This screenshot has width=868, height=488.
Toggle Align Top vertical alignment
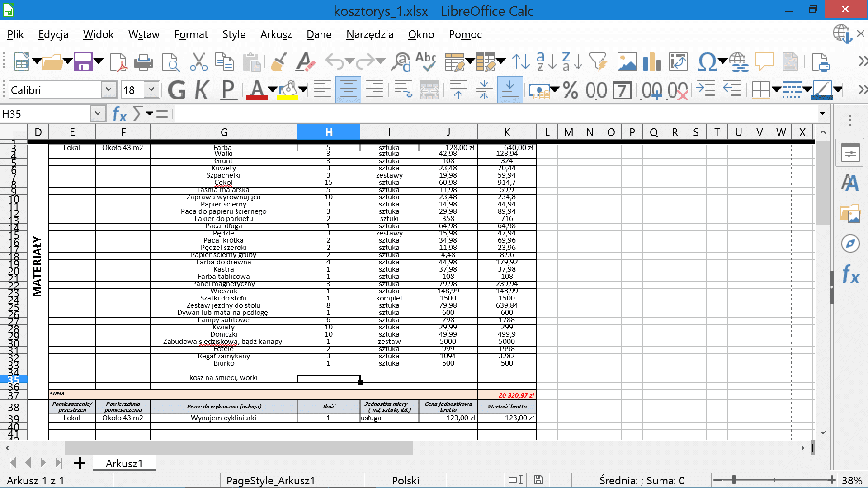click(x=458, y=90)
